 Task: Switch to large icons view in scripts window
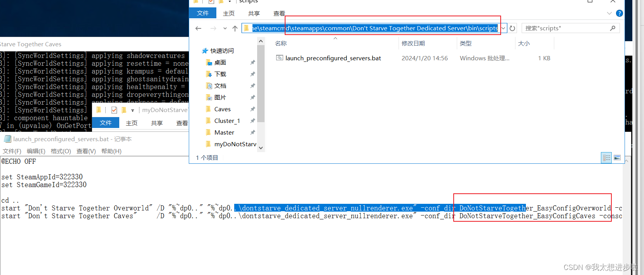pos(617,158)
